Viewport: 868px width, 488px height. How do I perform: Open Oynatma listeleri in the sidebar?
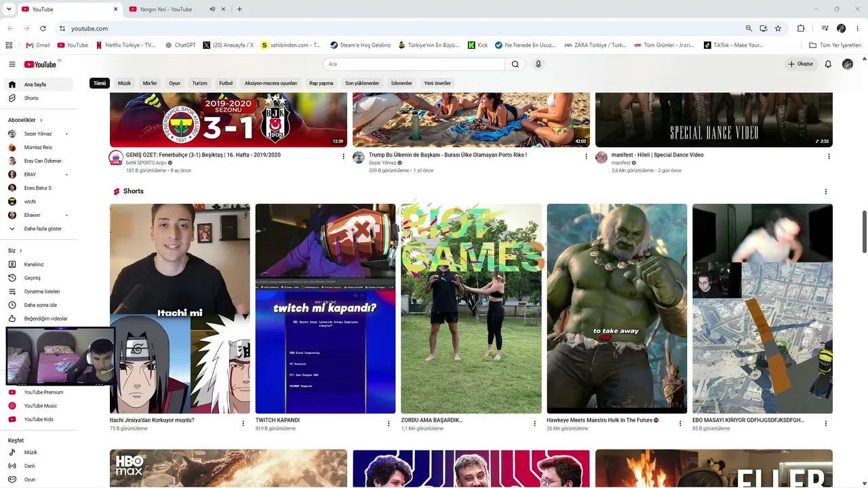[x=38, y=291]
